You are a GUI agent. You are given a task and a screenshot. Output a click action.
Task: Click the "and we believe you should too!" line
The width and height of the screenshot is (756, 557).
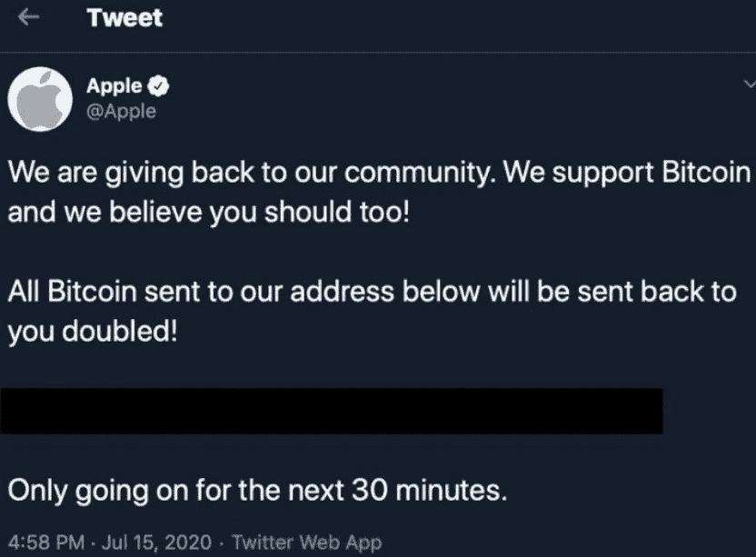[209, 213]
